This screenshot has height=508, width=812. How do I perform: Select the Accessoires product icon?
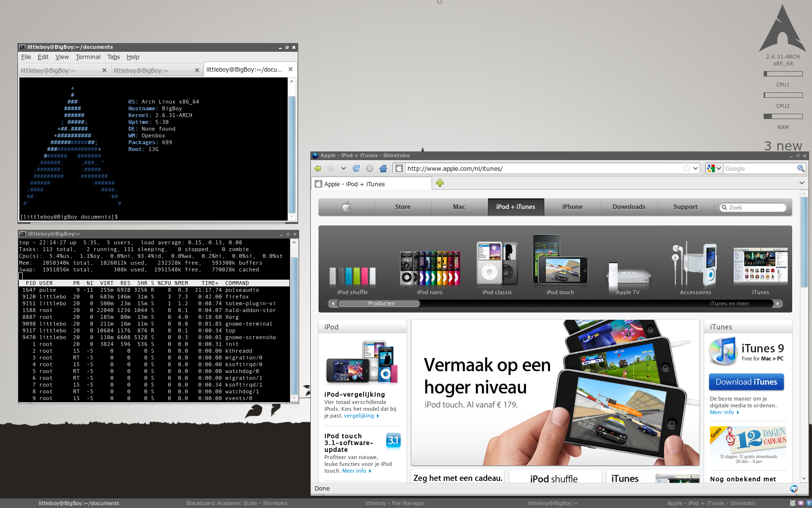pos(695,268)
